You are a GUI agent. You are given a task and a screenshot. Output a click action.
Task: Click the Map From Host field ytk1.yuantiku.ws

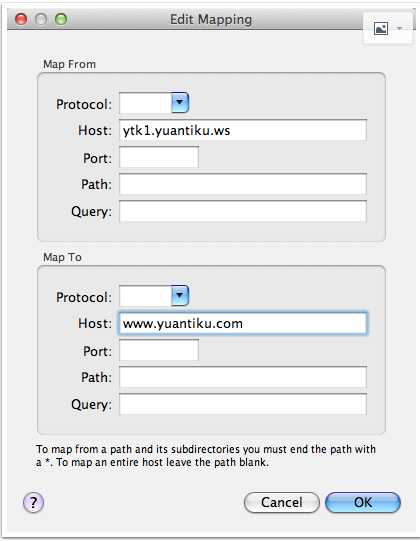243,130
